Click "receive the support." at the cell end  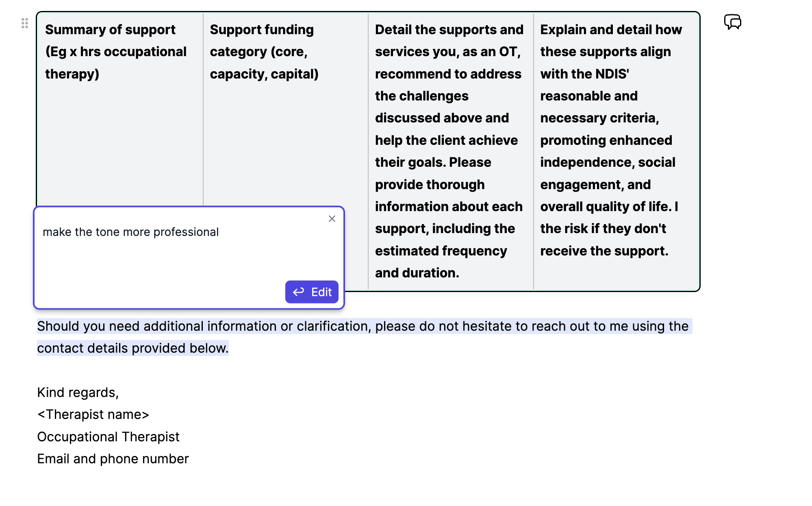click(x=604, y=251)
